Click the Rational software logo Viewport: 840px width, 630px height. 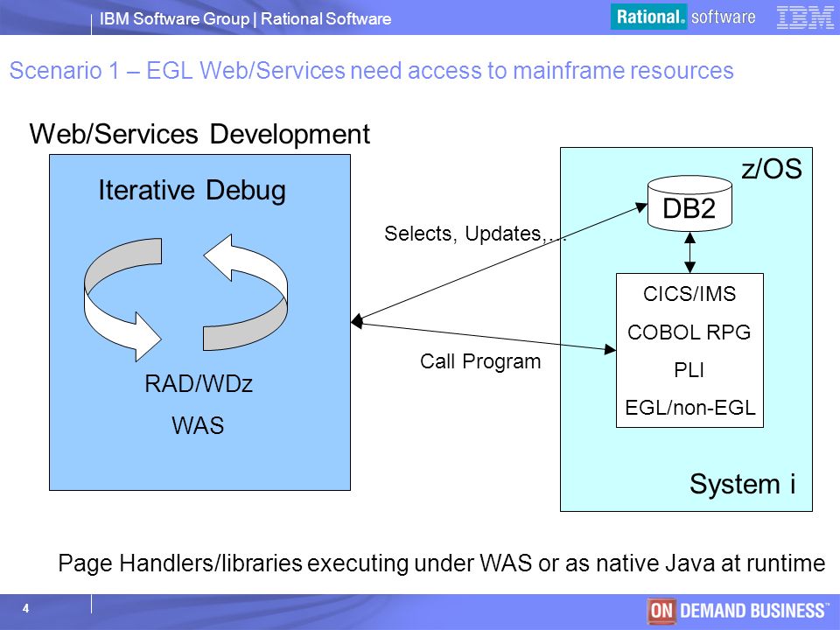685,17
